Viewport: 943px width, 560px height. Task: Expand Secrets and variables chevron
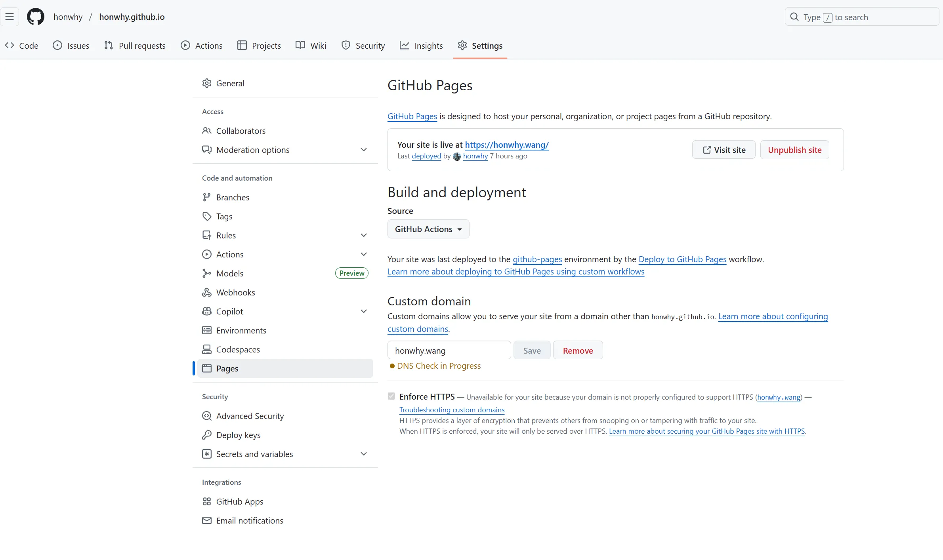(x=363, y=454)
